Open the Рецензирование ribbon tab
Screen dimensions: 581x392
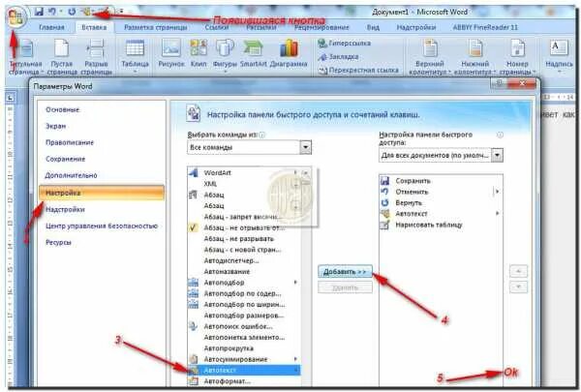[x=321, y=27]
